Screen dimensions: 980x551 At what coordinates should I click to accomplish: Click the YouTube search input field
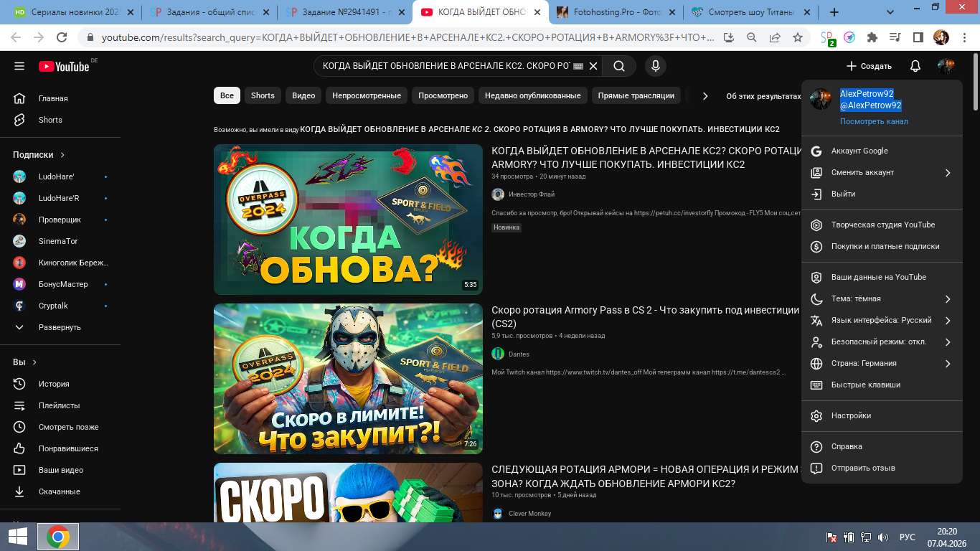[446, 66]
